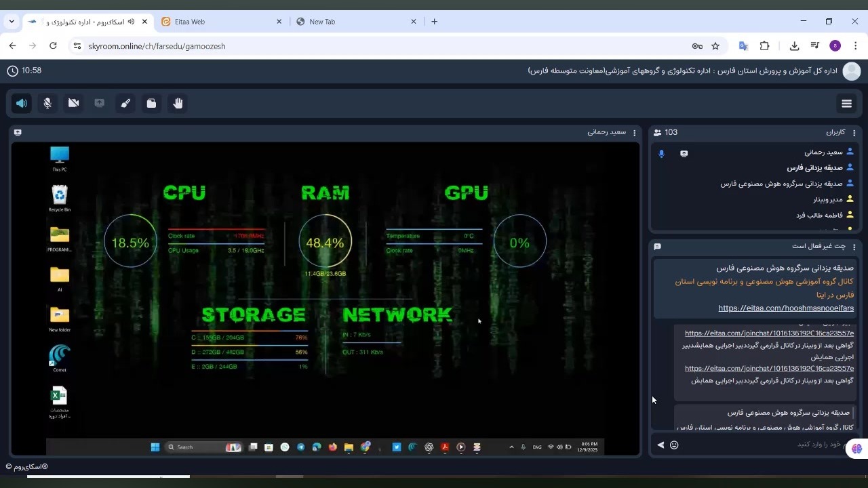This screenshot has height=488, width=868.
Task: Raise hand using the hand icon
Action: (178, 104)
